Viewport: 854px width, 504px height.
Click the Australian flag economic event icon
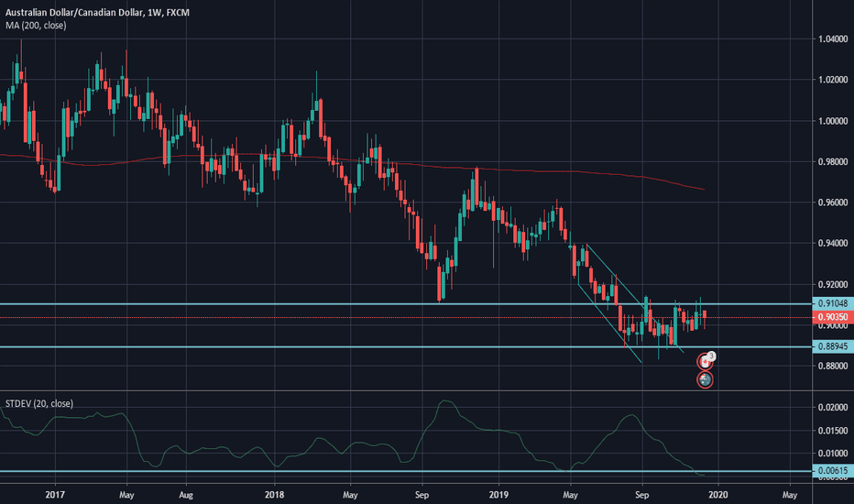(705, 379)
